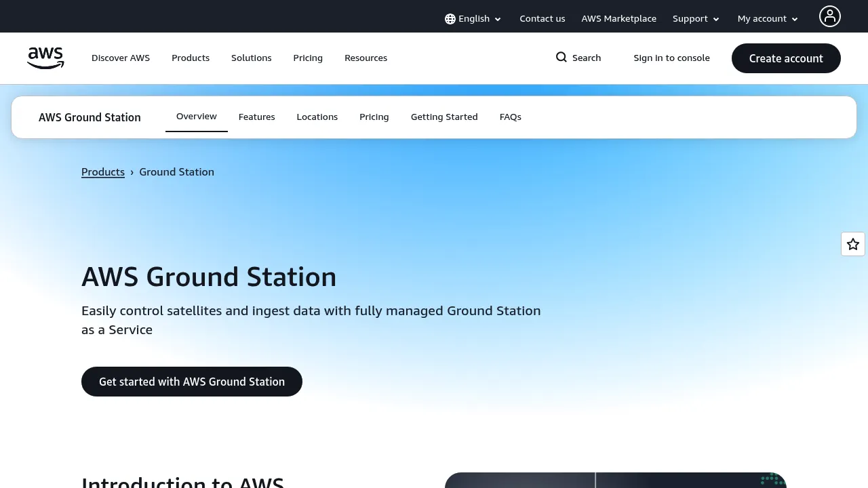Click the Create account button

(x=786, y=58)
